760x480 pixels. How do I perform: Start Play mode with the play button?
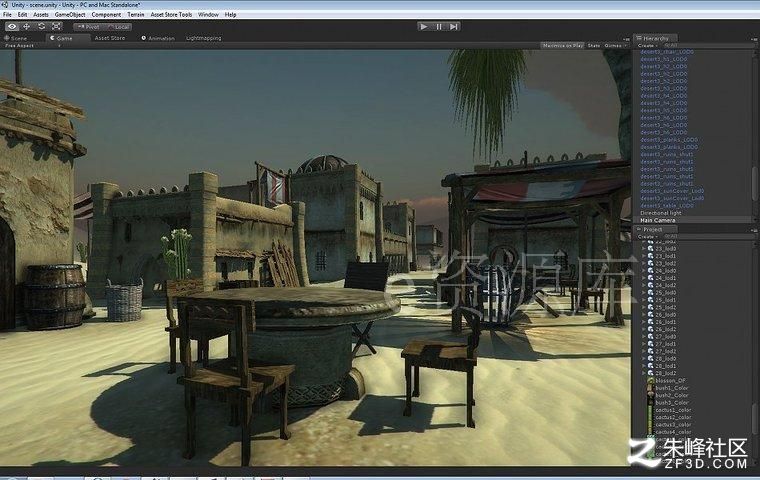point(424,27)
